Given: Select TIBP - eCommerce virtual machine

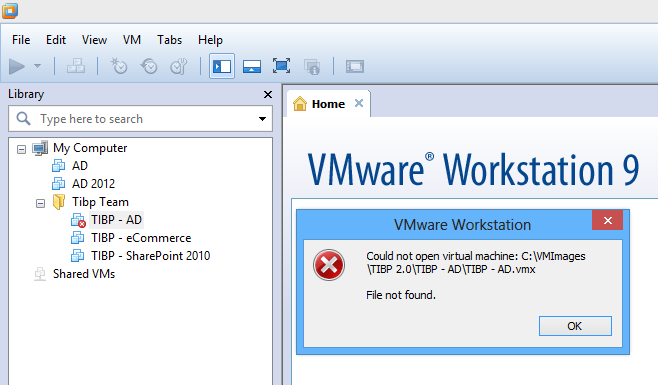Looking at the screenshot, I should [x=141, y=238].
